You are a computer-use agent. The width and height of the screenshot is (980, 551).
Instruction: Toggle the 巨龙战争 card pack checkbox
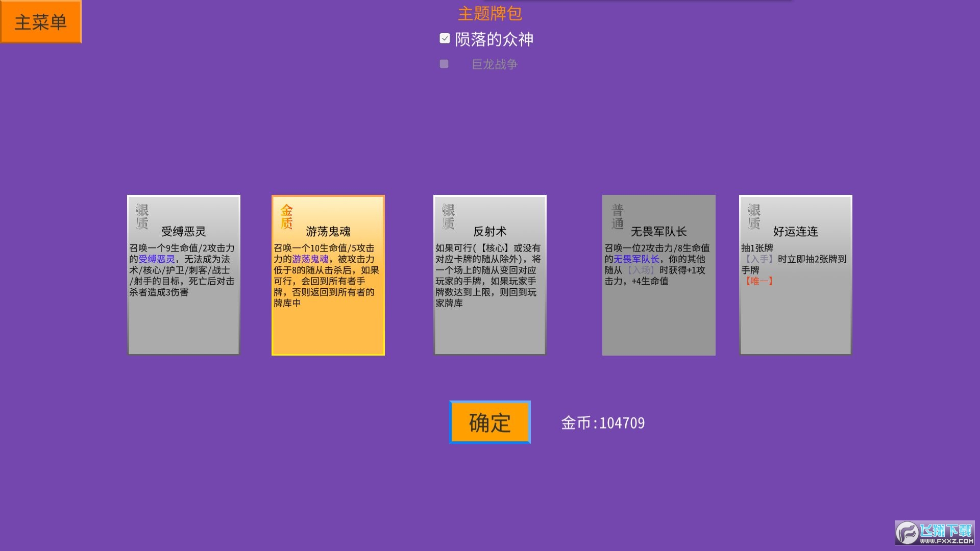point(444,64)
